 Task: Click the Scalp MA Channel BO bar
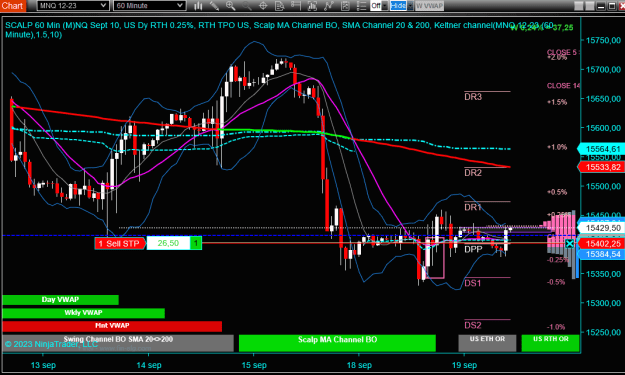tap(337, 343)
